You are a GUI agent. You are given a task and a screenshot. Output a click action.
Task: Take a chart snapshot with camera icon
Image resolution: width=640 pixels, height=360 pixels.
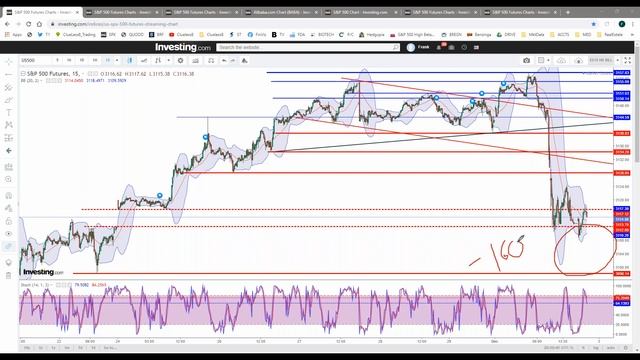coord(527,60)
